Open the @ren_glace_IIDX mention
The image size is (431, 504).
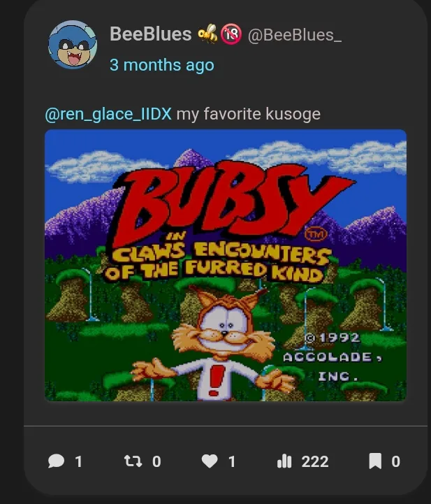click(108, 114)
